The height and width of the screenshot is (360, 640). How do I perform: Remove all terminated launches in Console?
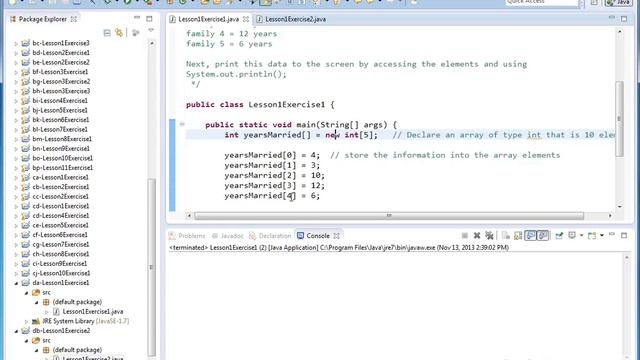pos(489,236)
